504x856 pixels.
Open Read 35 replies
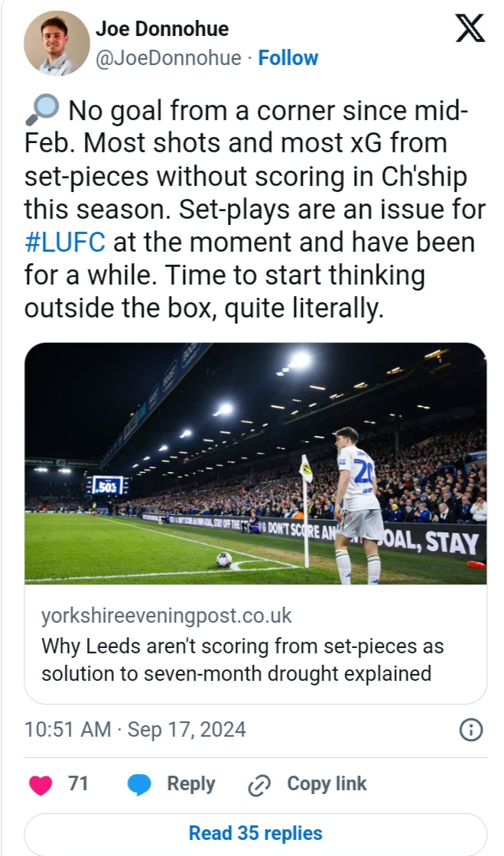pyautogui.click(x=255, y=833)
